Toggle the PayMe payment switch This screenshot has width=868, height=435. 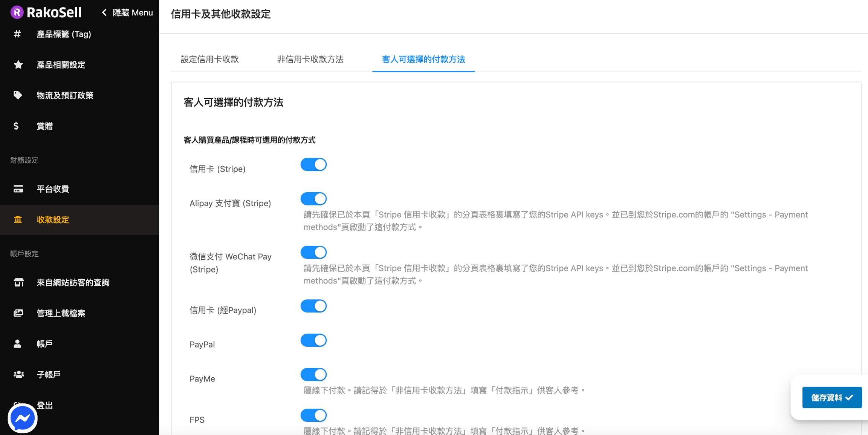coord(313,375)
